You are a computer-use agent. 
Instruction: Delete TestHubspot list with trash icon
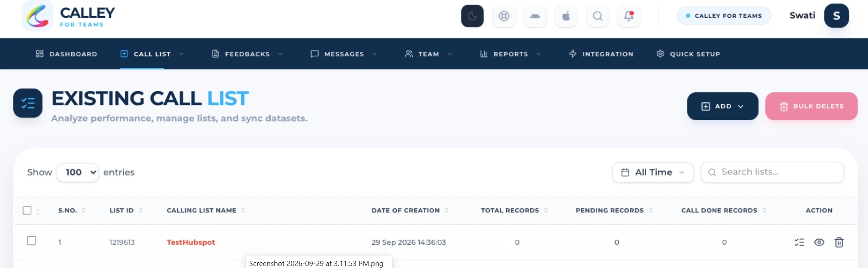pyautogui.click(x=839, y=242)
